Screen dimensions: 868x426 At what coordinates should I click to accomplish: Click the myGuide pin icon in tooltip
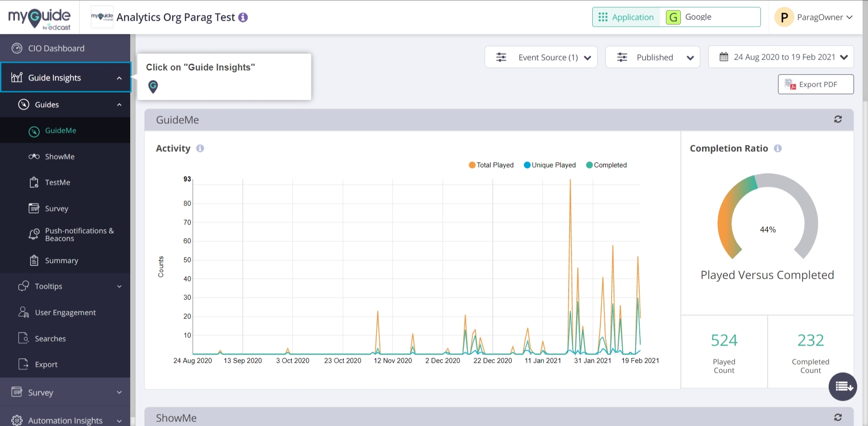click(x=153, y=86)
